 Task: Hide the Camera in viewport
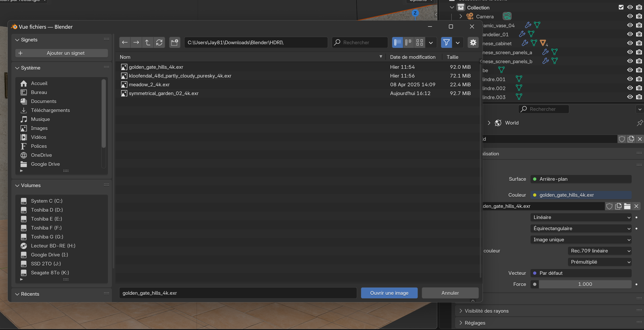point(630,16)
